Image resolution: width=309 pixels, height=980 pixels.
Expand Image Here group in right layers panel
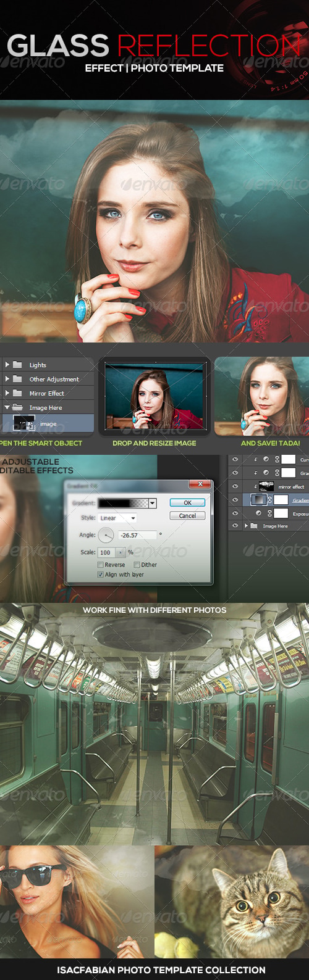[x=246, y=526]
